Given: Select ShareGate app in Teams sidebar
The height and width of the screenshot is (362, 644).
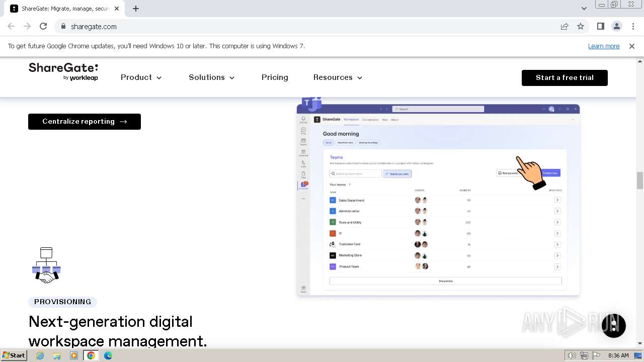Looking at the screenshot, I should 303,186.
